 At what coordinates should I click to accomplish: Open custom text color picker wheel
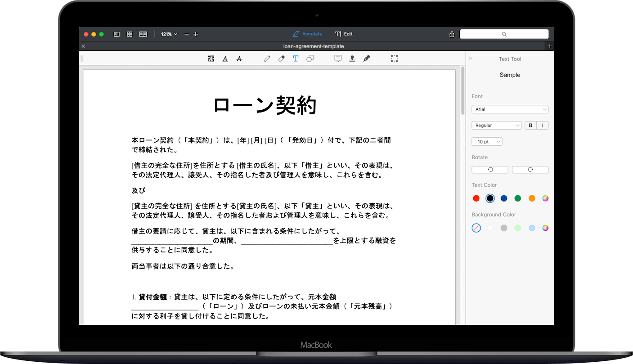[x=545, y=198]
